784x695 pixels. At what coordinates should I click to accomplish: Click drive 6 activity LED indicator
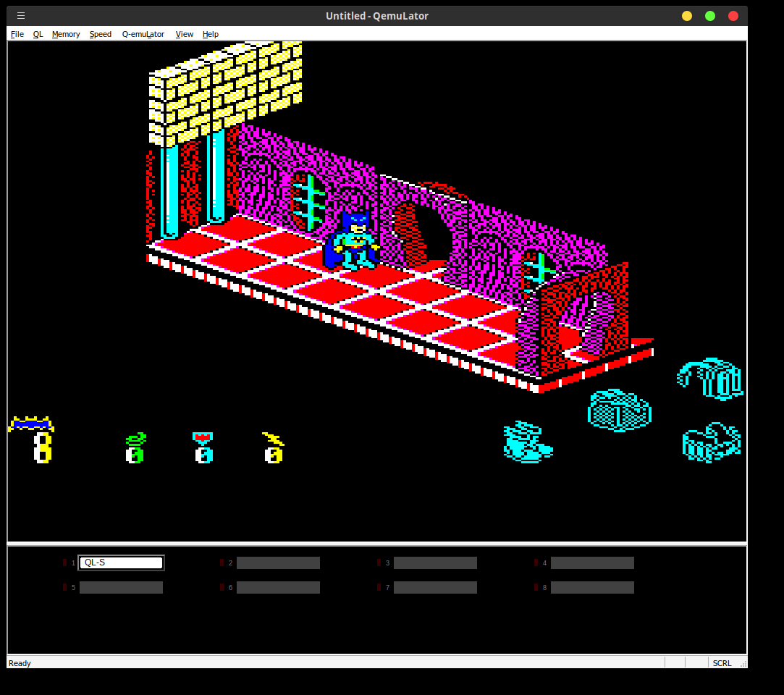(222, 587)
